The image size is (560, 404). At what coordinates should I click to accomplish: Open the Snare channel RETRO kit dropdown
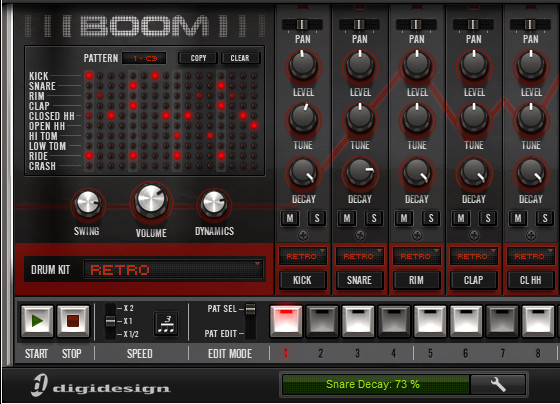(x=360, y=256)
